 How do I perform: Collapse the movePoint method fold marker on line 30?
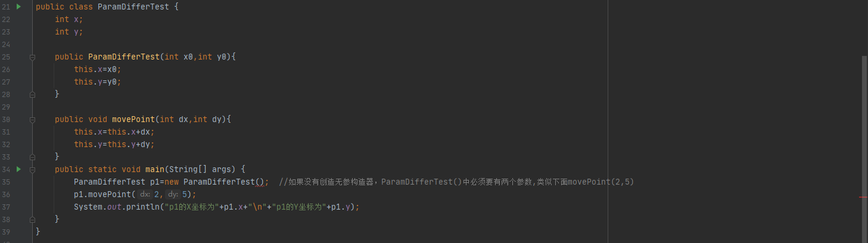(32, 120)
